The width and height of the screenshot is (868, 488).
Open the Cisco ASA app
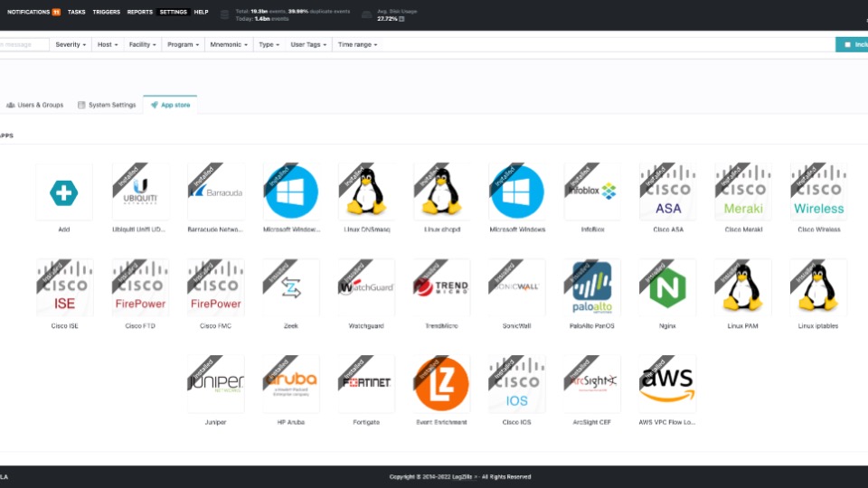tap(667, 192)
